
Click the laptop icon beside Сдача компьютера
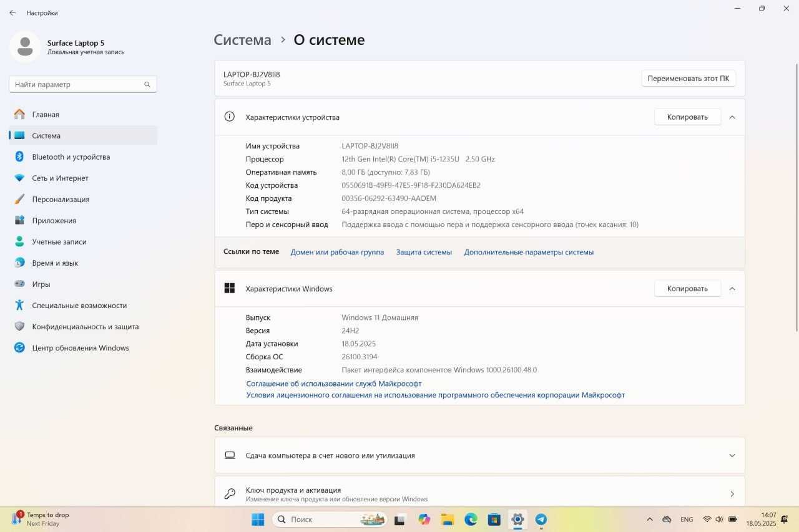230,455
